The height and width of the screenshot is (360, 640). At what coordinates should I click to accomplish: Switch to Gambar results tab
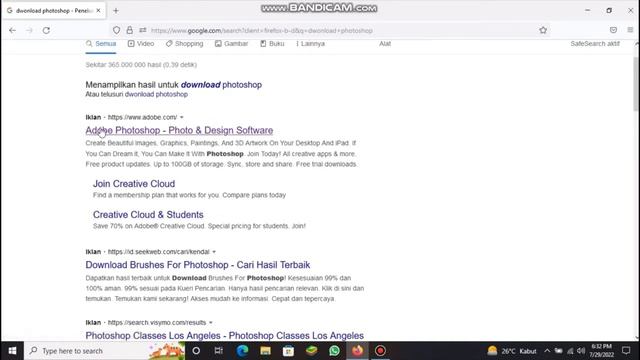[231, 44]
